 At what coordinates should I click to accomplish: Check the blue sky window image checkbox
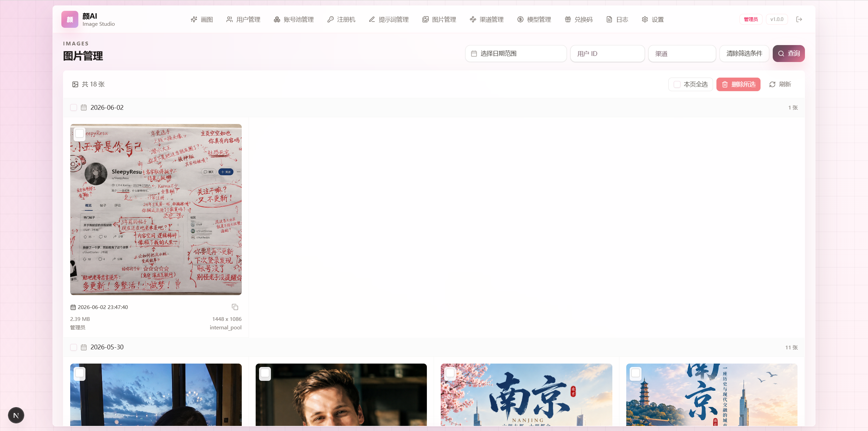80,373
